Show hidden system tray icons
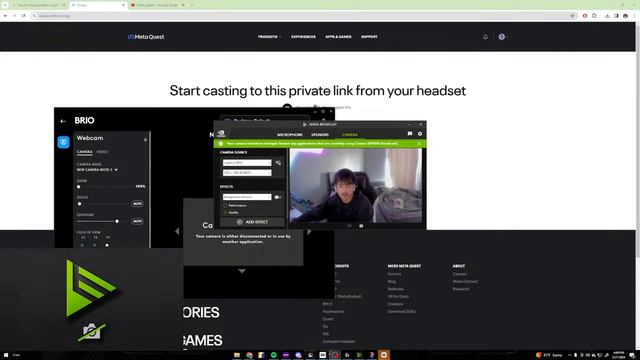The width and height of the screenshot is (640, 360). [x=569, y=355]
